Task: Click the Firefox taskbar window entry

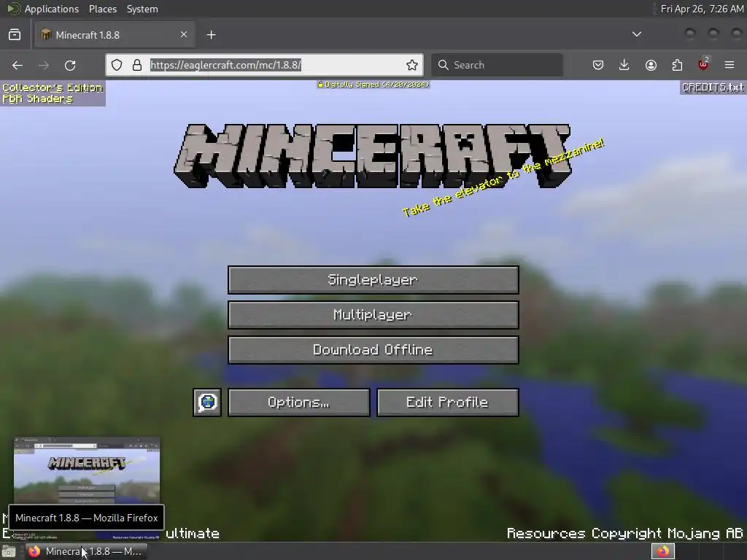Action: 86,551
